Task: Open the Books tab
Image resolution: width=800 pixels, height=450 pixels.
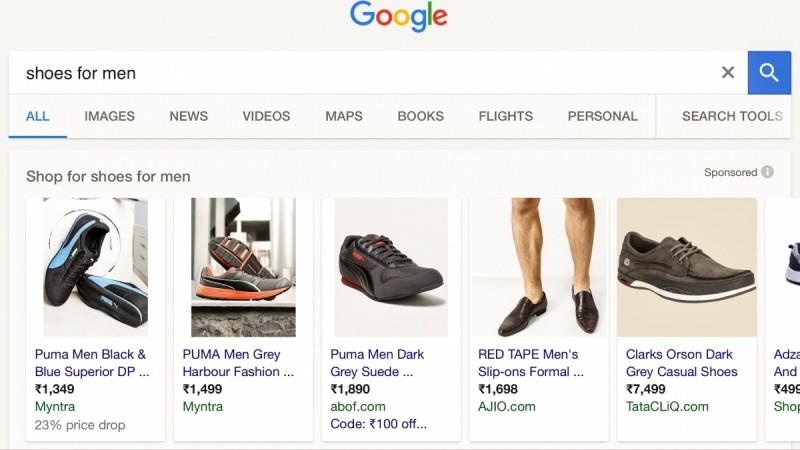Action: (x=420, y=116)
